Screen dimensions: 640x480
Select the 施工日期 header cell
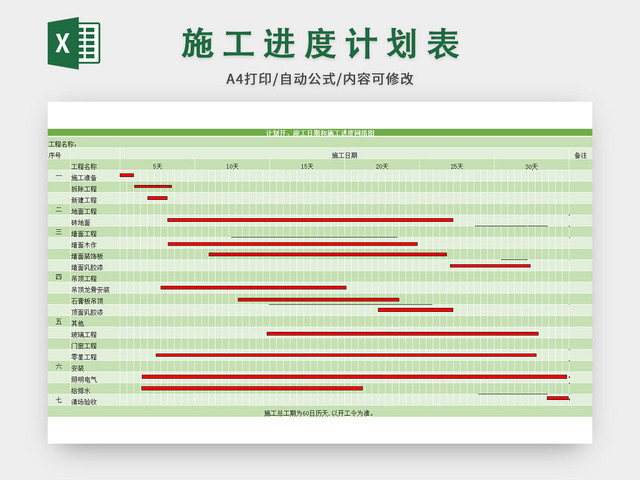pos(344,155)
